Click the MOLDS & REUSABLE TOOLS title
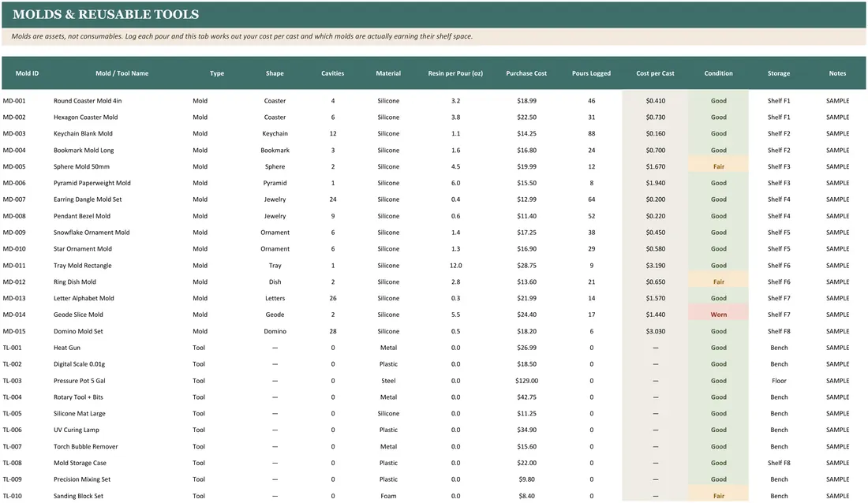The height and width of the screenshot is (503, 868). 105,14
